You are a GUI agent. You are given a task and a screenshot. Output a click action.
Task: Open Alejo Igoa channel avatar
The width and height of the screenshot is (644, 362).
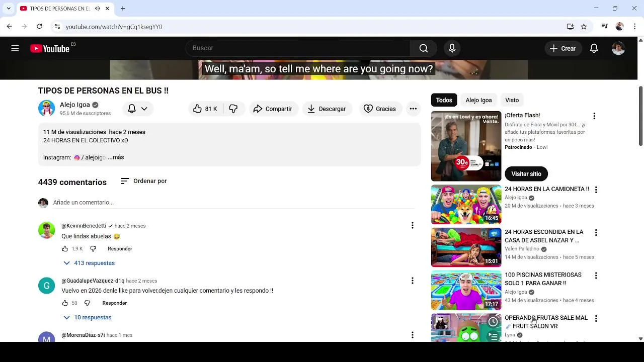tap(46, 108)
